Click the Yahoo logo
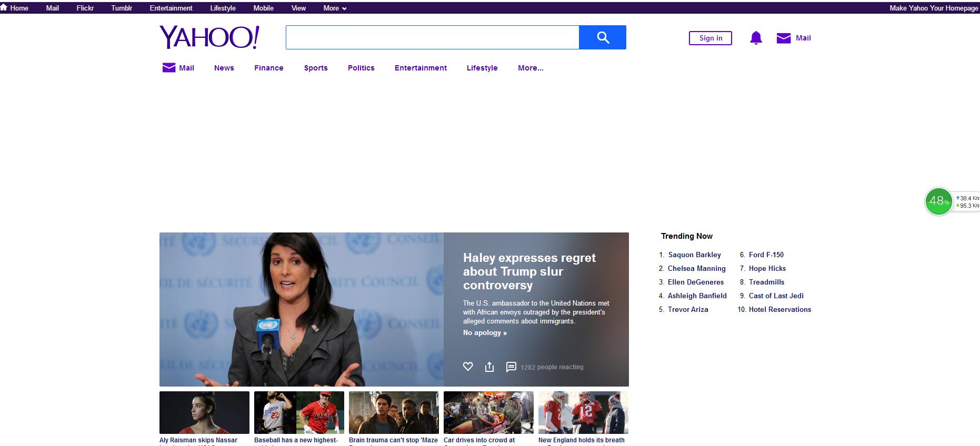 pyautogui.click(x=209, y=37)
